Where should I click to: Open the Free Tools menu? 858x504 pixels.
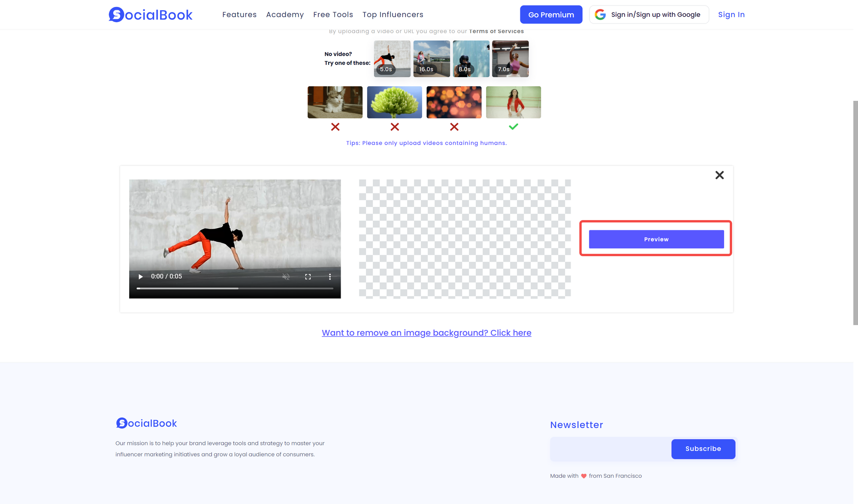tap(333, 15)
